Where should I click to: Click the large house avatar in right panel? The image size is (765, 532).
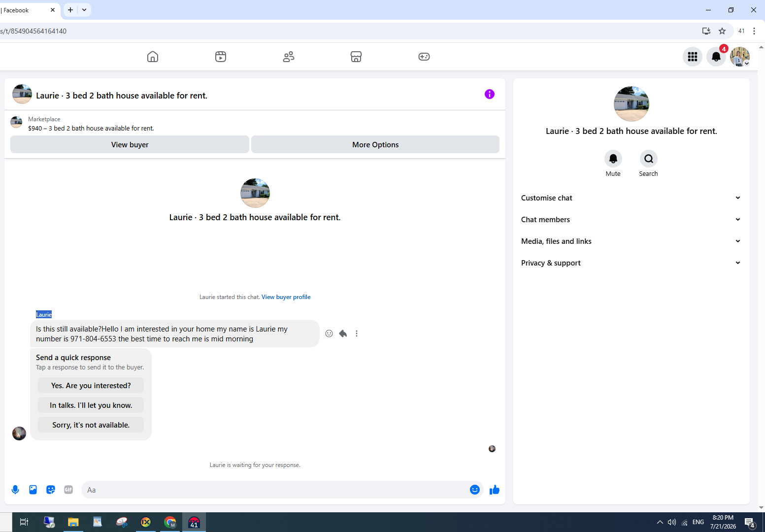point(632,104)
